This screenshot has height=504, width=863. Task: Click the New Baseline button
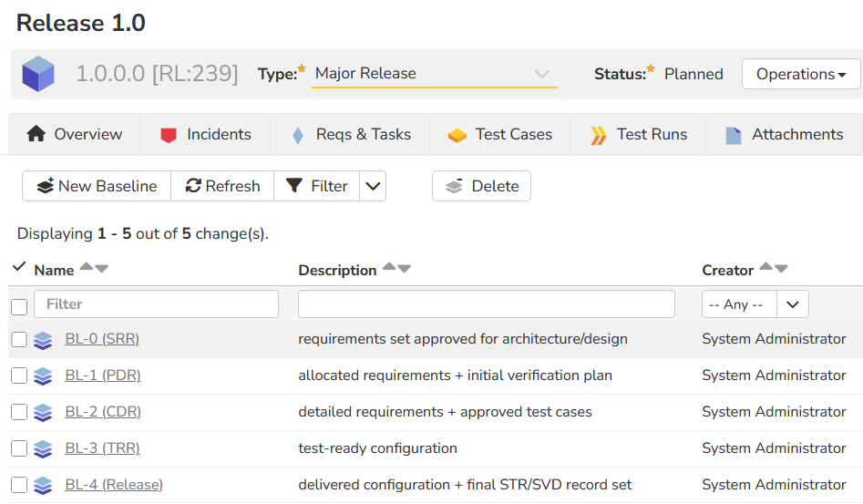[97, 186]
